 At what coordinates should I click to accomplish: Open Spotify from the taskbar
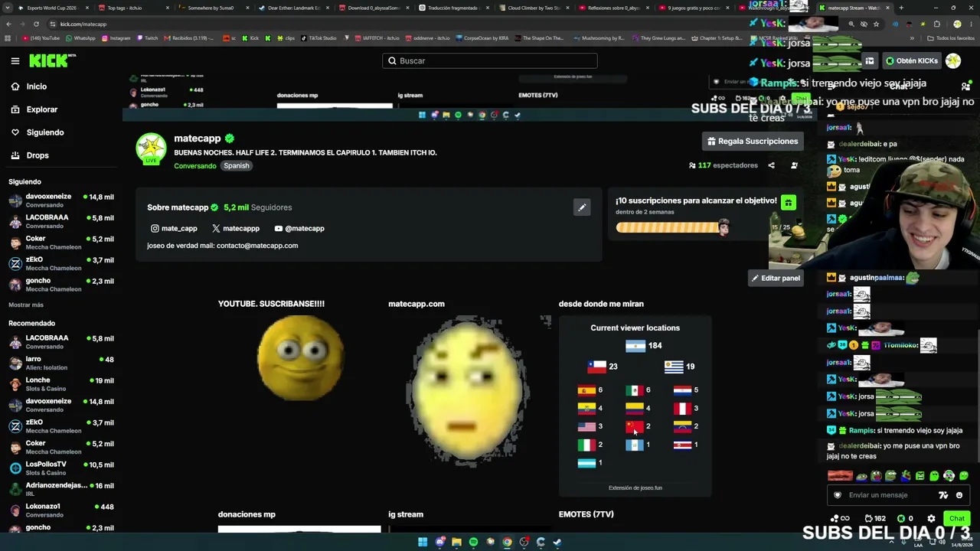(473, 542)
